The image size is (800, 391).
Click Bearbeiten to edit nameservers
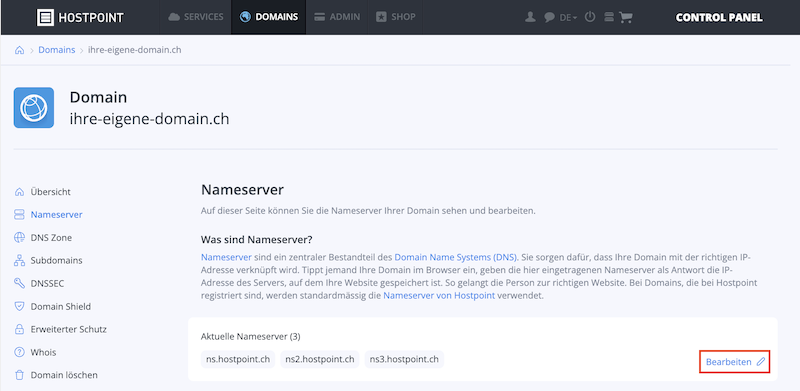coord(734,362)
